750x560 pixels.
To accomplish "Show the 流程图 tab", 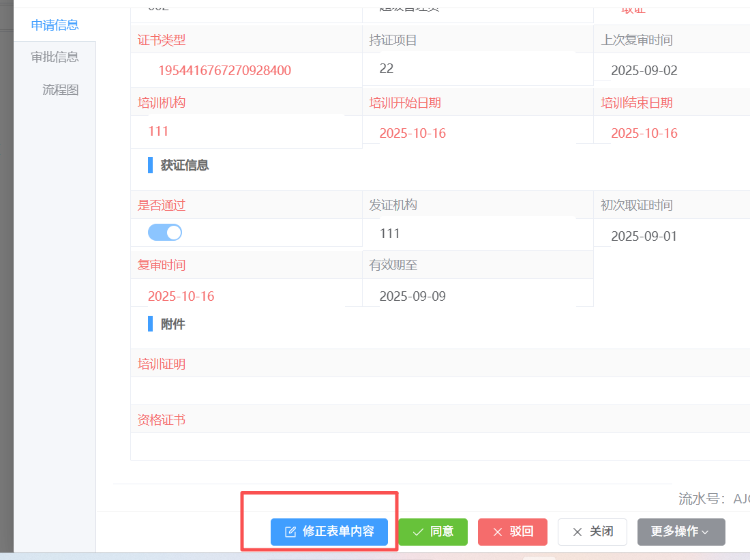I will pyautogui.click(x=60, y=90).
